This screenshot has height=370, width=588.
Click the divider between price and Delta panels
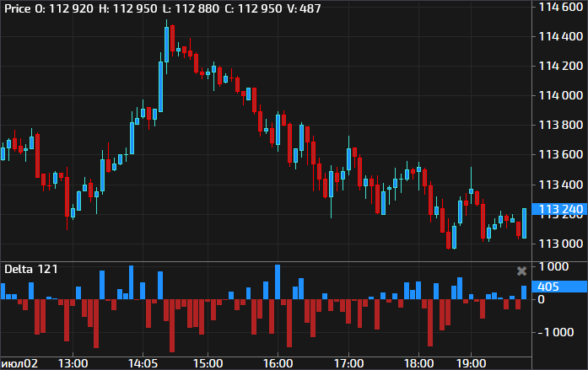pos(267,261)
